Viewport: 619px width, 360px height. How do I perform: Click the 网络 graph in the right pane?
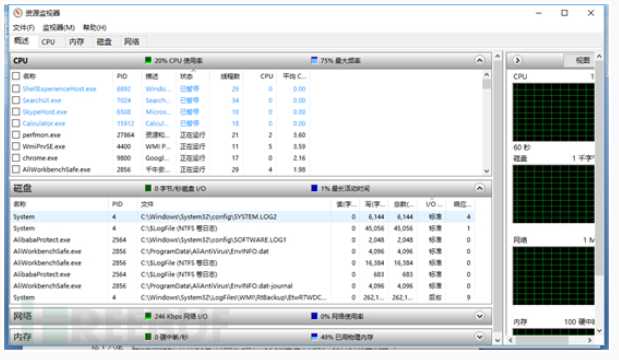(x=553, y=276)
